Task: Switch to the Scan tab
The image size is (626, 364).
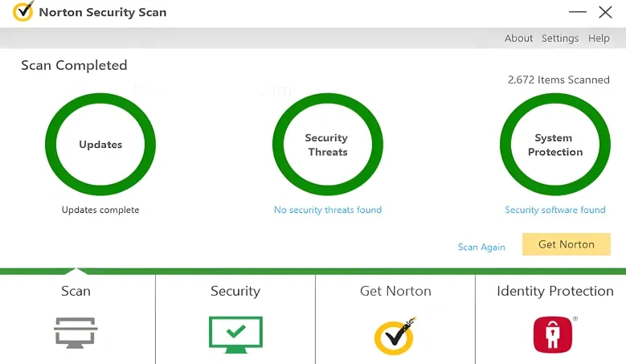Action: (77, 319)
